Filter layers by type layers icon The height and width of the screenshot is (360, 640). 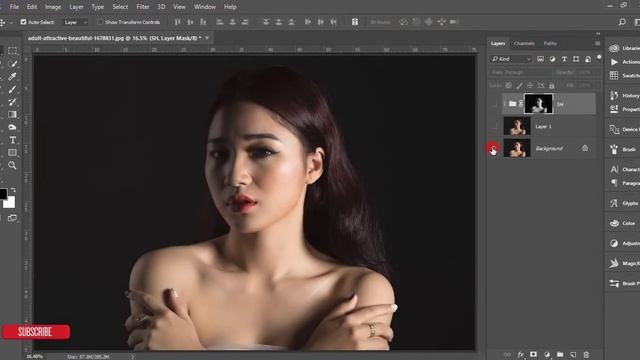tap(564, 59)
